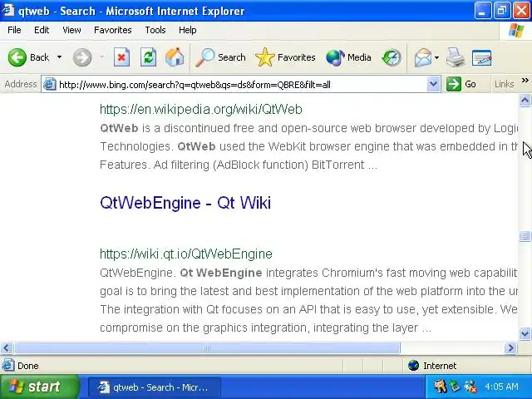Click the horizontal scrollbar right arrow
Viewport: 532px width, 399px height.
pyautogui.click(x=510, y=347)
